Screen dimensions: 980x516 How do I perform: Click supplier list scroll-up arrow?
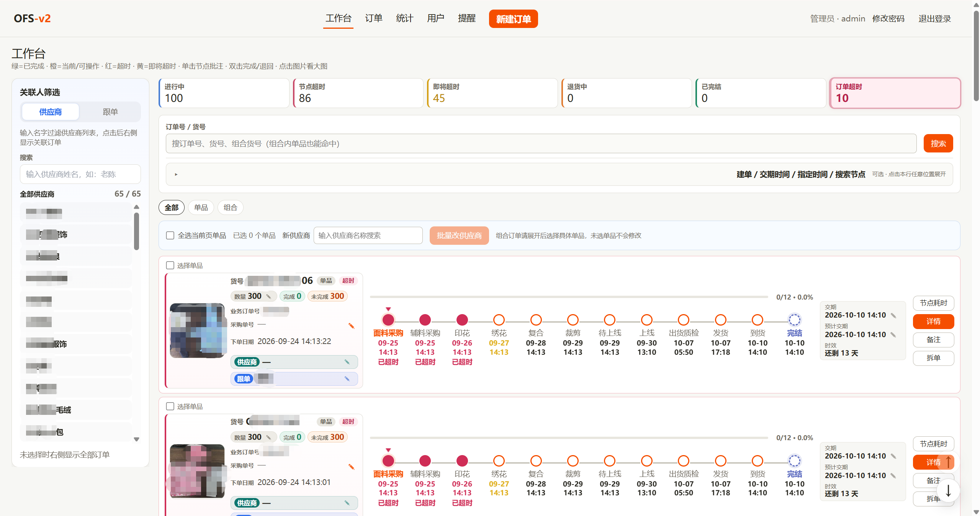pos(136,207)
